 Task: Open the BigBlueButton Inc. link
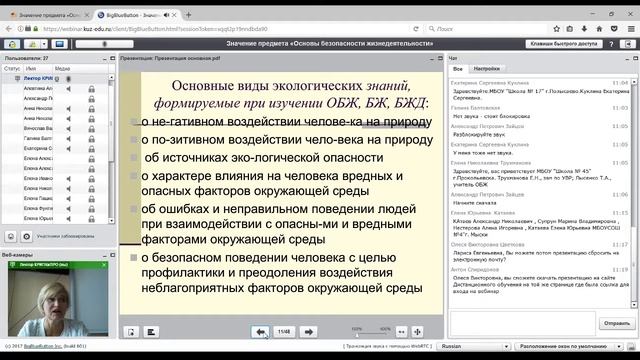(43, 347)
